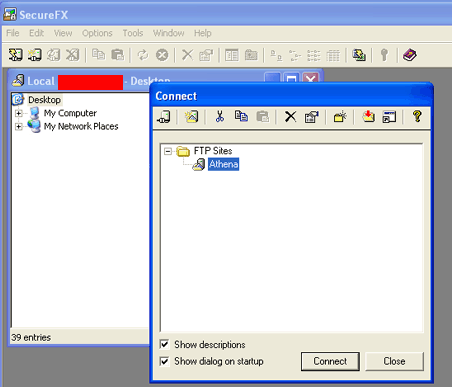
Task: Open the Help menu
Action: (x=203, y=33)
